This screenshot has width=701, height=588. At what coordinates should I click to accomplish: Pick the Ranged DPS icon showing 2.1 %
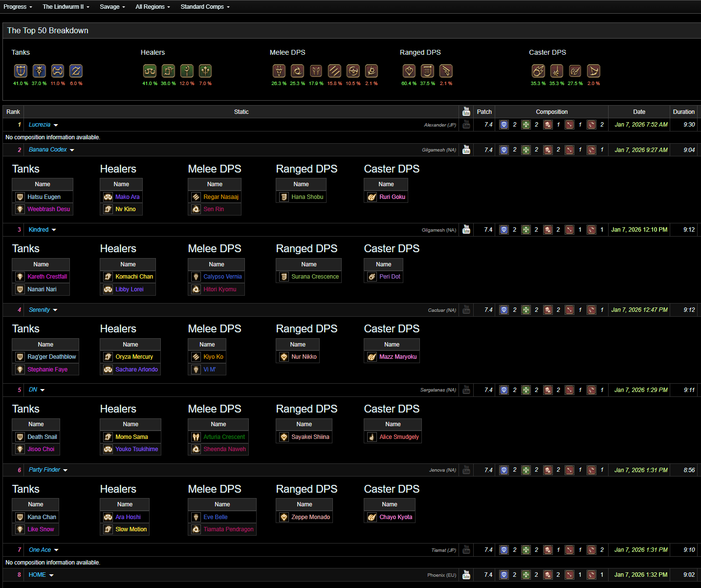tap(446, 71)
